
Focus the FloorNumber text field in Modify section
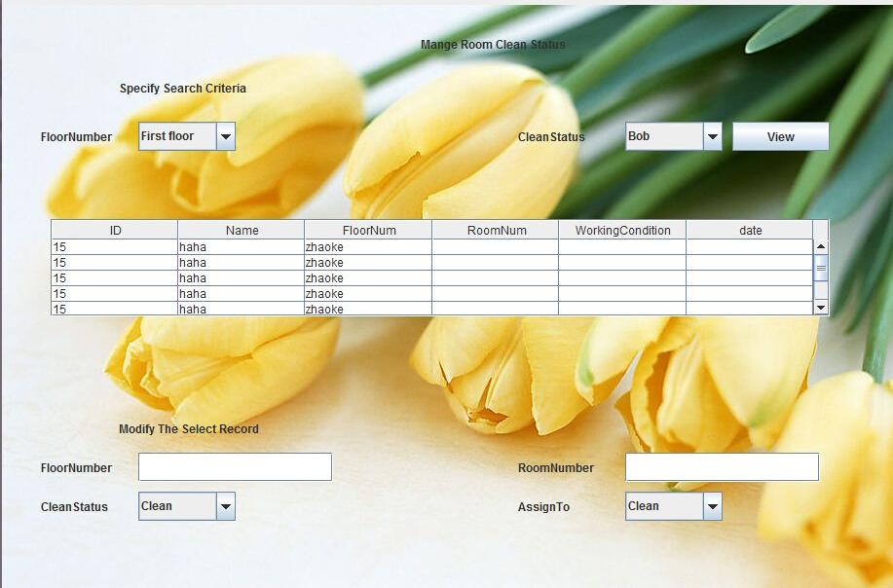tap(235, 467)
